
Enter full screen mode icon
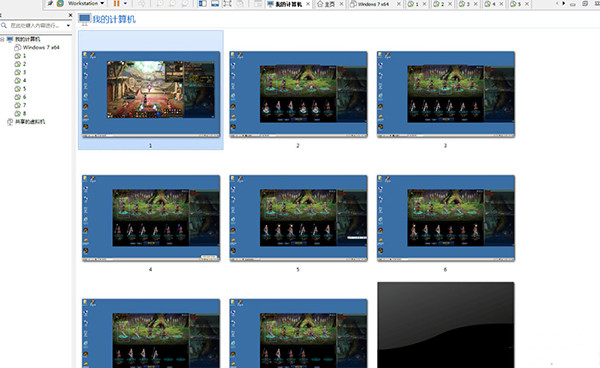227,3
